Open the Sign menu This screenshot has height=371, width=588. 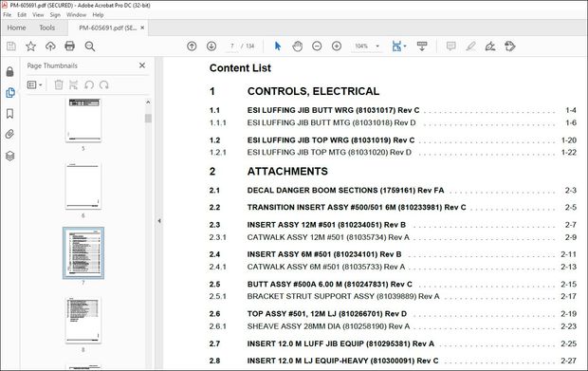pos(55,15)
